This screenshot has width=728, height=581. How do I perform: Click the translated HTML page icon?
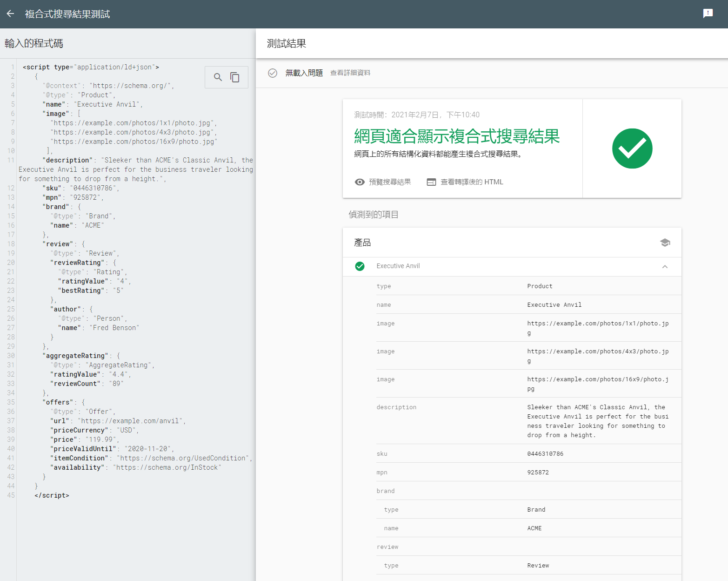431,182
